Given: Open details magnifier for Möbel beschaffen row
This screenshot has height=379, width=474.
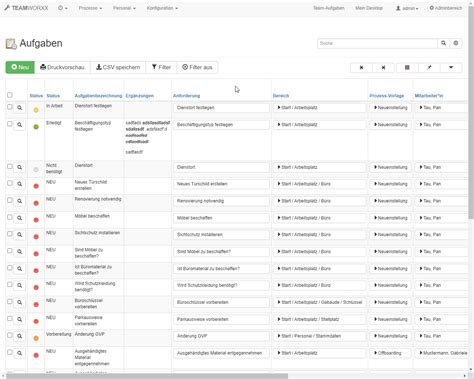Looking at the screenshot, I should (x=20, y=218).
